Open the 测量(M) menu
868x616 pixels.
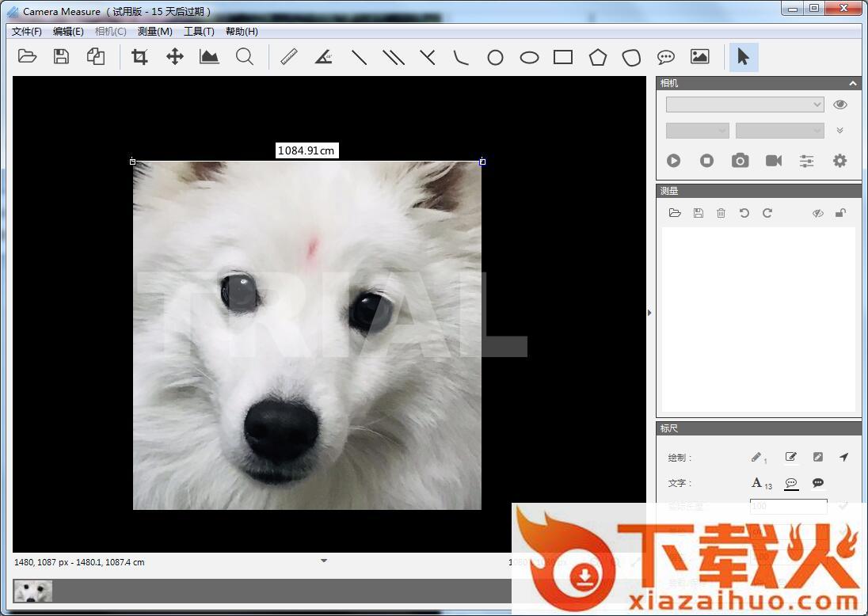point(154,32)
